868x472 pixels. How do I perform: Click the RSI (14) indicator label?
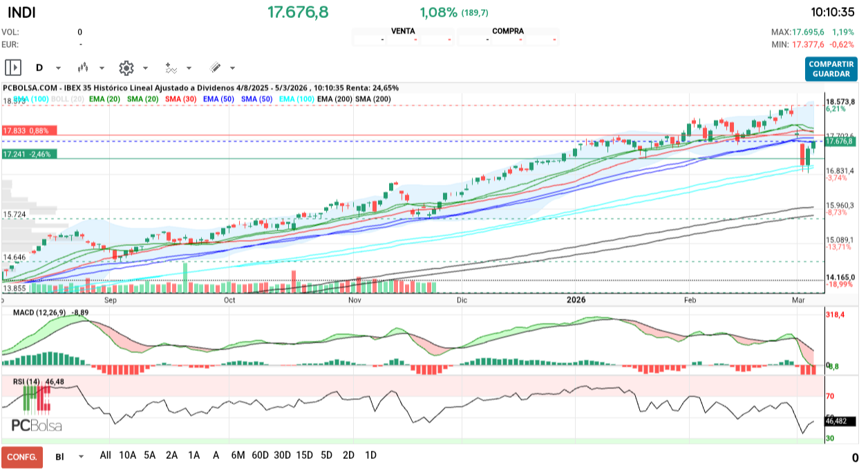point(29,379)
